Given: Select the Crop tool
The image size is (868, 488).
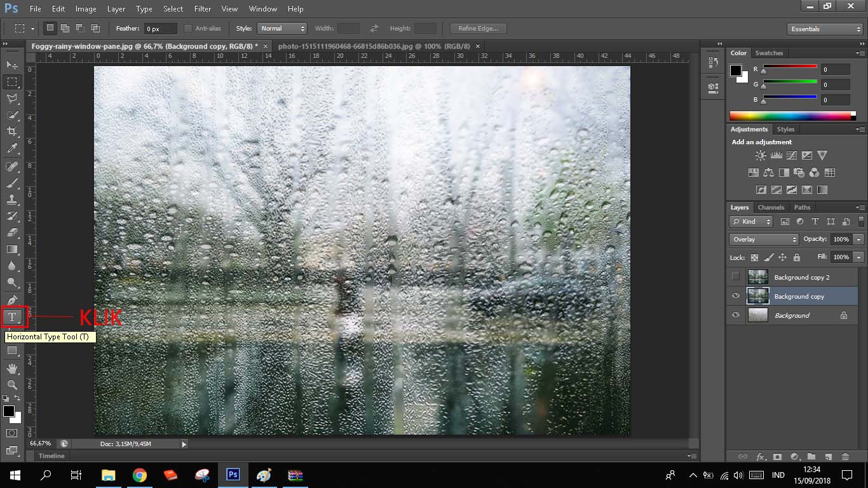Looking at the screenshot, I should [12, 132].
